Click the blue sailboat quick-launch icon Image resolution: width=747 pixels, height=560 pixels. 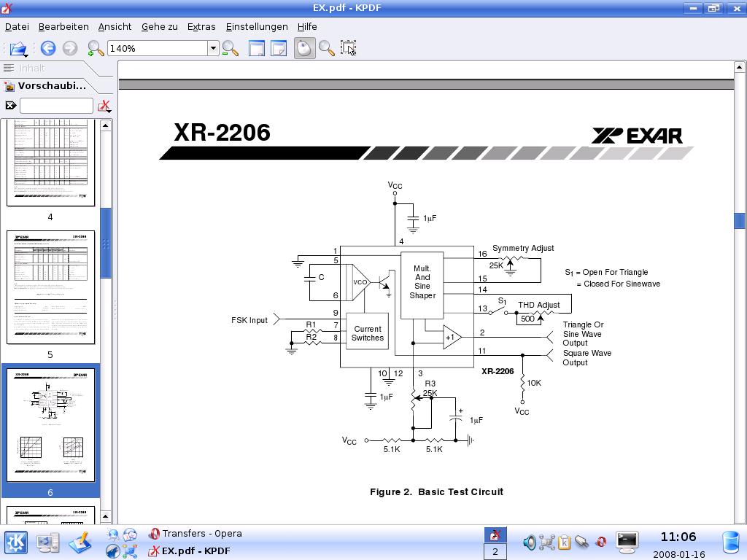click(113, 551)
